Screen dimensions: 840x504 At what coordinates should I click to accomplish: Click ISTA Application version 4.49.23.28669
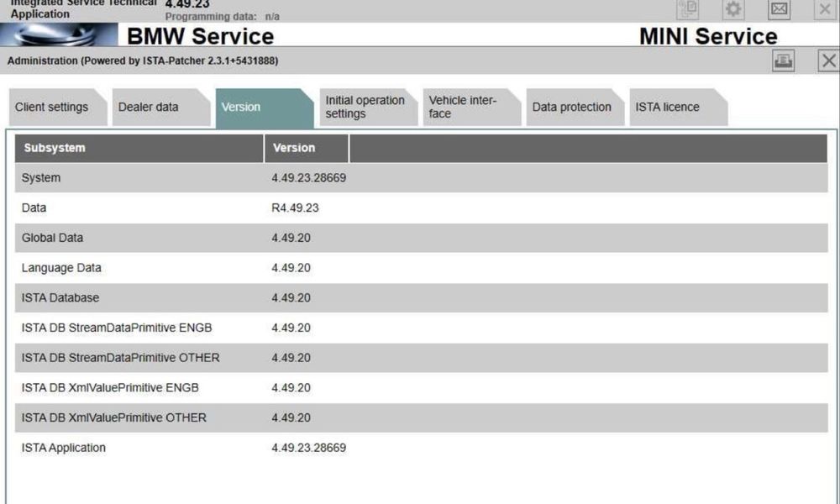(308, 448)
